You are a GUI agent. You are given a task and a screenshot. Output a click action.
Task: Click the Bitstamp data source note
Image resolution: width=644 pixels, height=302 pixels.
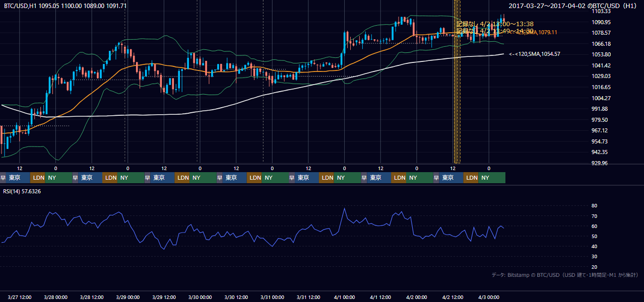tap(565, 275)
